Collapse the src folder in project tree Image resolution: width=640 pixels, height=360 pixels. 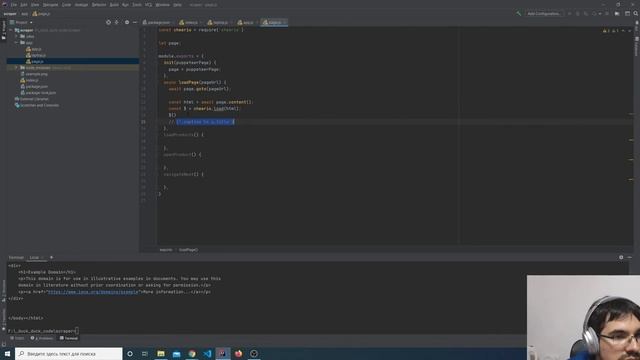16,42
